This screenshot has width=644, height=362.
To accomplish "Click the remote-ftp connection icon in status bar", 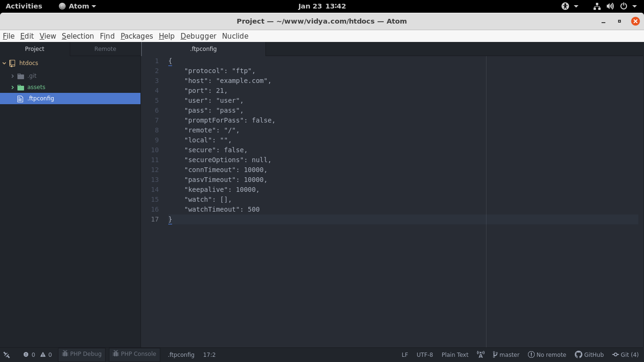I will tap(7, 355).
